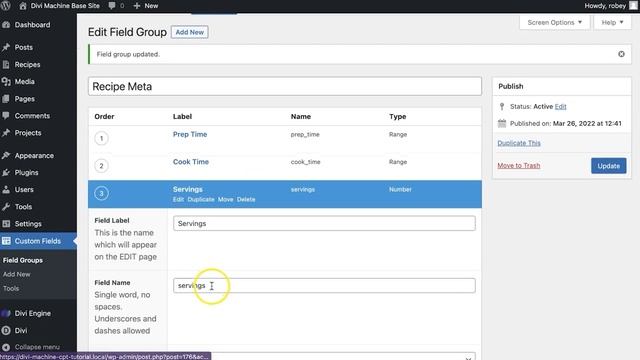The height and width of the screenshot is (360, 640).
Task: Click the Posts pin icon
Action: point(6,47)
